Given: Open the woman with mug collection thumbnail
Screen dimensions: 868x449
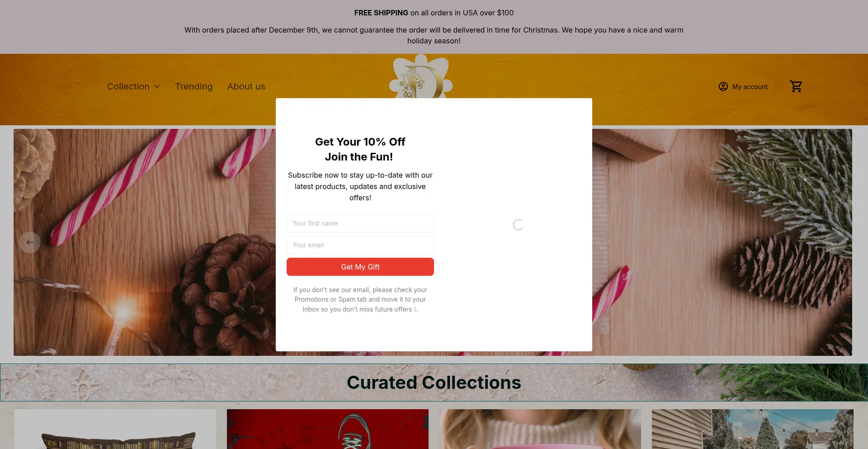Looking at the screenshot, I should coord(540,429).
